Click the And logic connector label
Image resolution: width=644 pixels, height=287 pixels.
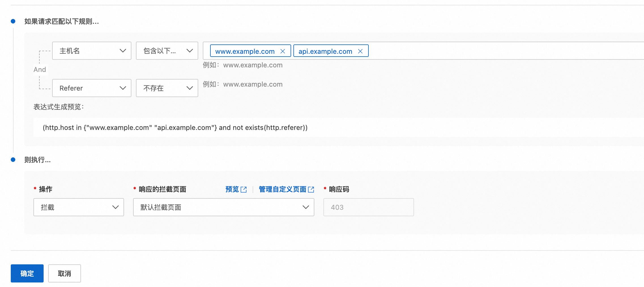pyautogui.click(x=40, y=70)
